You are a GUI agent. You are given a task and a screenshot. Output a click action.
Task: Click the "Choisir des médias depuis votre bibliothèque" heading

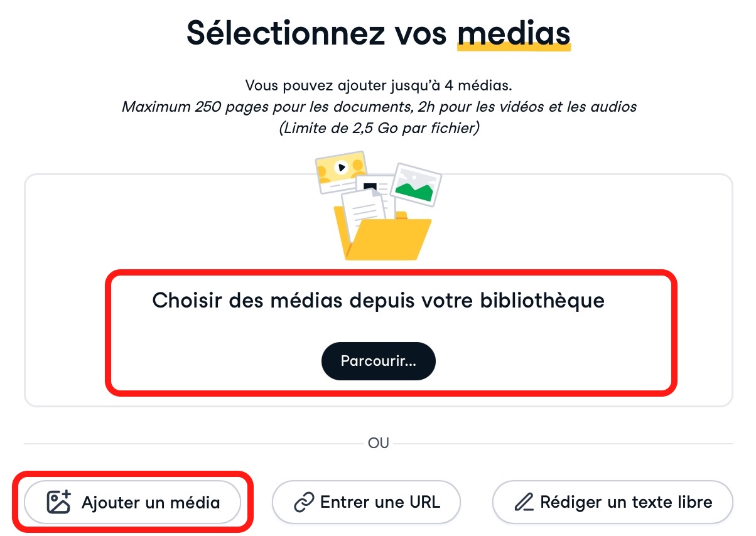[x=378, y=300]
